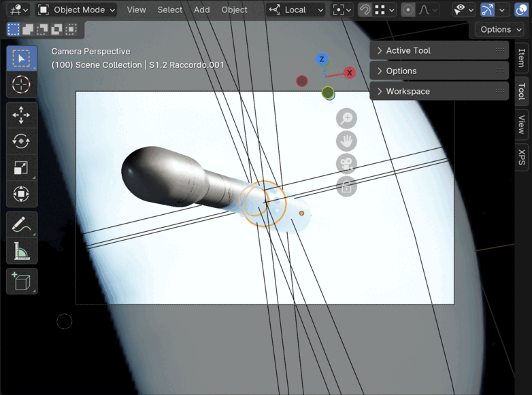Screen dimensions: 532x395
Task: Select the Rotate tool
Action: point(21,141)
